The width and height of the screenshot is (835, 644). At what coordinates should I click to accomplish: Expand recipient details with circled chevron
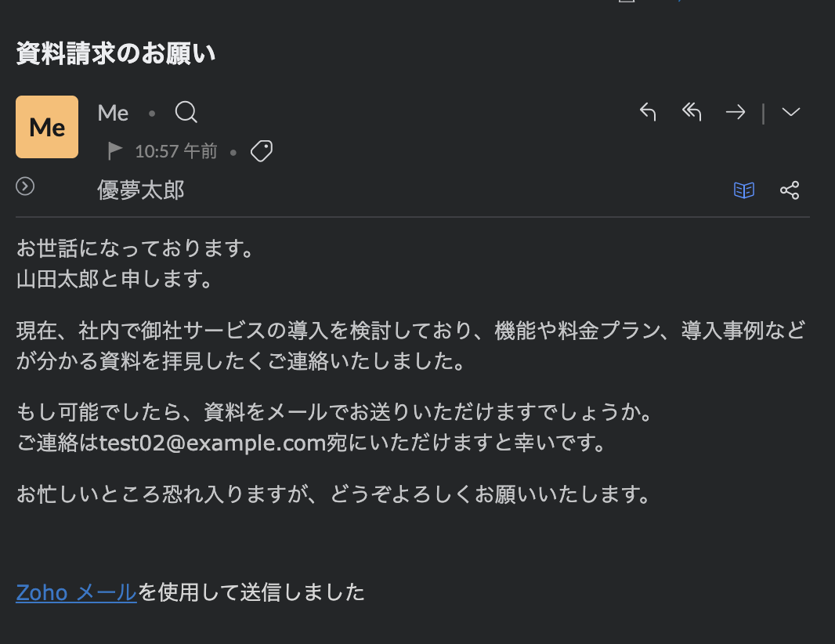click(x=25, y=186)
